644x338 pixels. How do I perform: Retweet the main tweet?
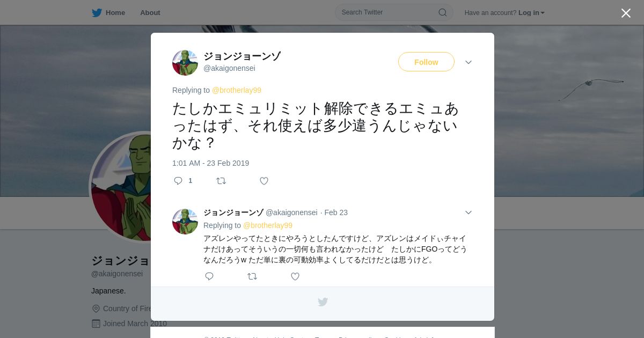[x=221, y=181]
